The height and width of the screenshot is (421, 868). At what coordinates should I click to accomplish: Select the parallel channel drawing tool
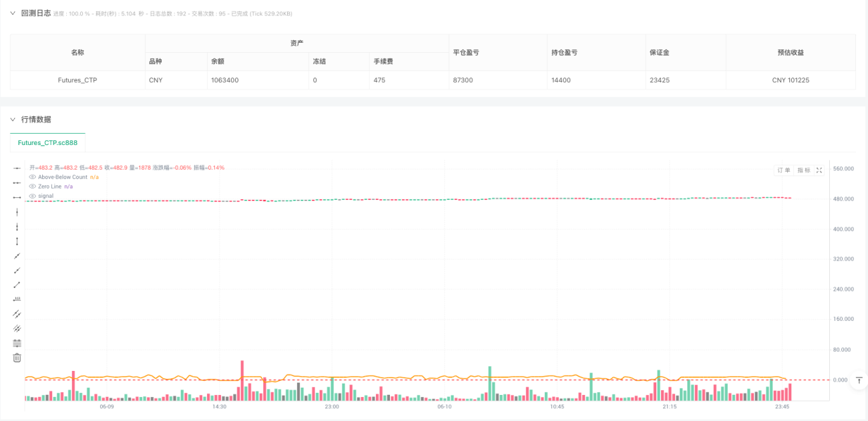tap(17, 313)
